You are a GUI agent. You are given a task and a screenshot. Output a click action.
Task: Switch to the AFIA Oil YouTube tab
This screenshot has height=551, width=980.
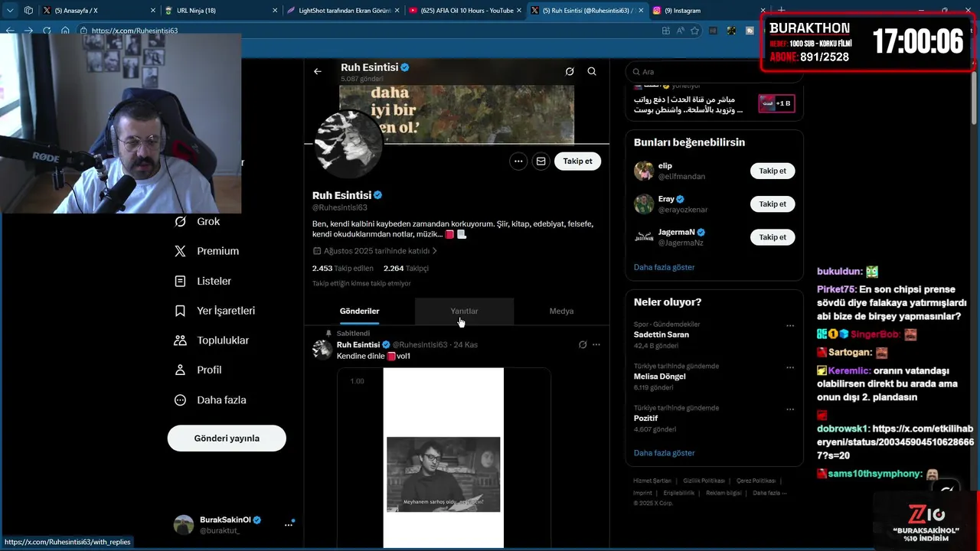point(463,11)
